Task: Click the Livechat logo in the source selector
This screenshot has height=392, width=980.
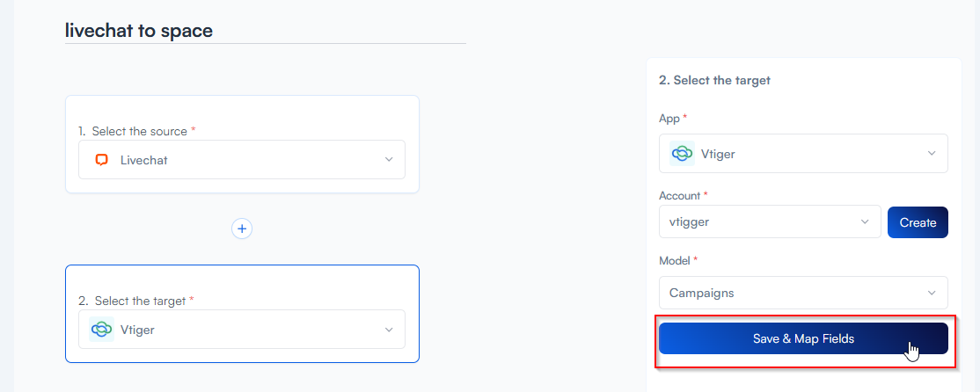Action: 102,160
